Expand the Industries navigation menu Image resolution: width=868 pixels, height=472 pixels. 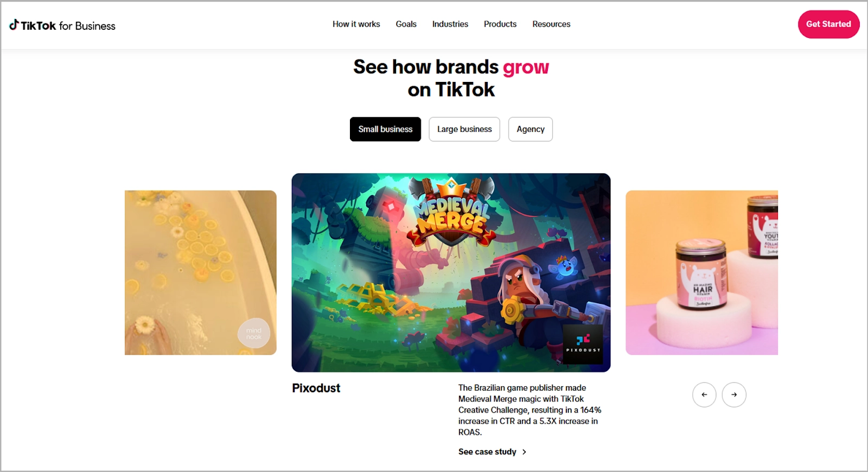(450, 24)
